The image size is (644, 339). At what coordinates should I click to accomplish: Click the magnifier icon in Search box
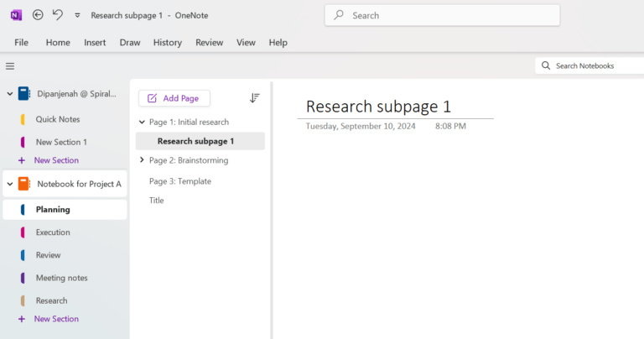coord(339,15)
